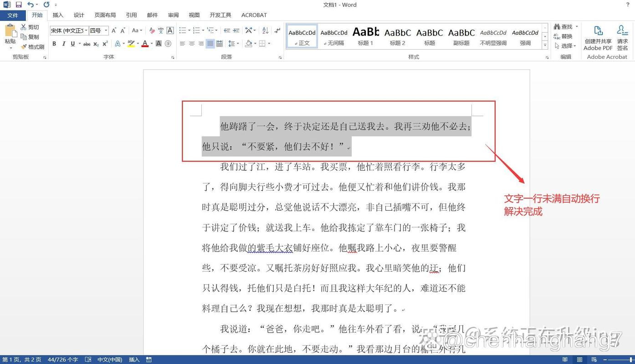
Task: Apply superscript formatting
Action: (x=105, y=44)
